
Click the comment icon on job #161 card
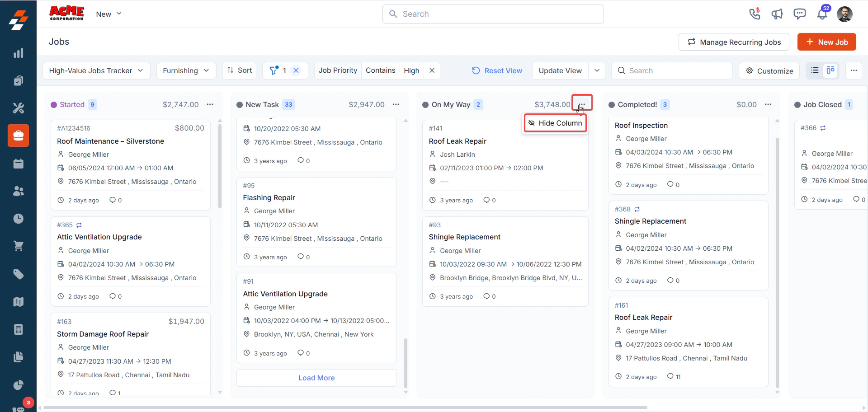coord(670,376)
